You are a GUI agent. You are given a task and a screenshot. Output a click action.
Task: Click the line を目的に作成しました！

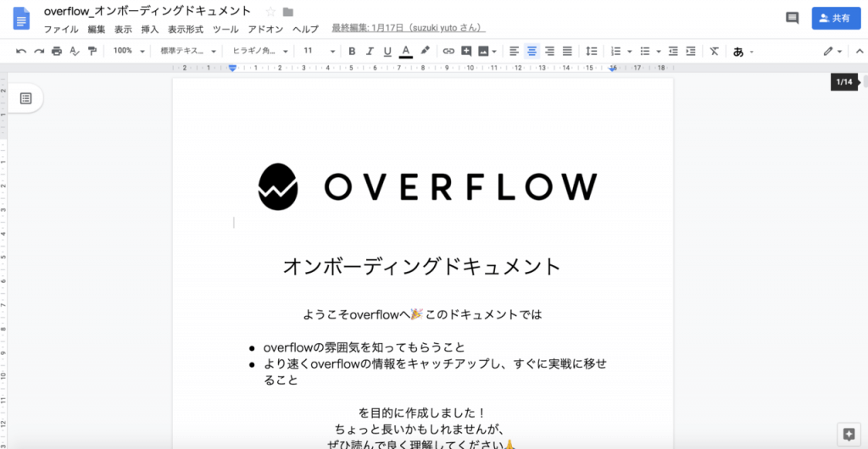(422, 413)
